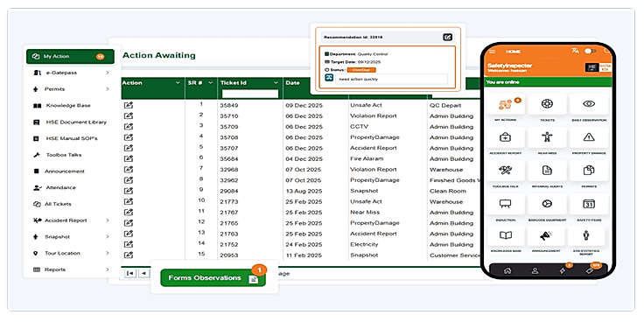Screen dimensions: 644x322
Task: Open Knowledge Base sidebar item
Action: point(67,106)
